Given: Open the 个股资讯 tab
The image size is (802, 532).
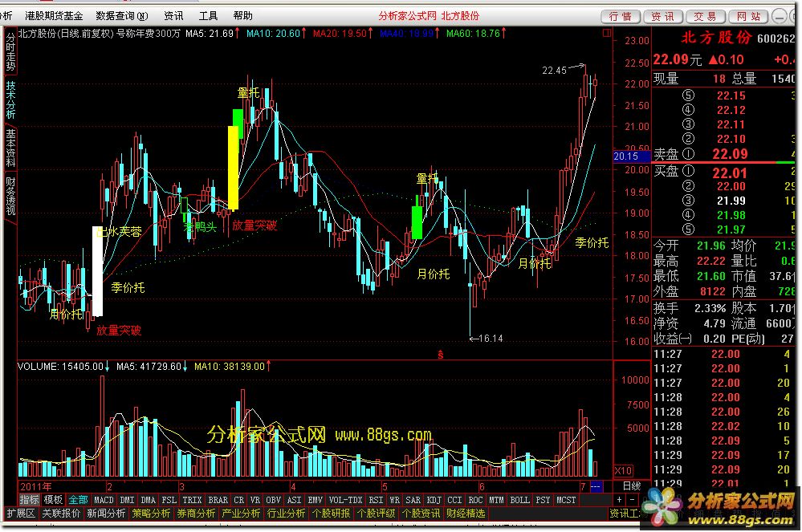Looking at the screenshot, I should 421,513.
